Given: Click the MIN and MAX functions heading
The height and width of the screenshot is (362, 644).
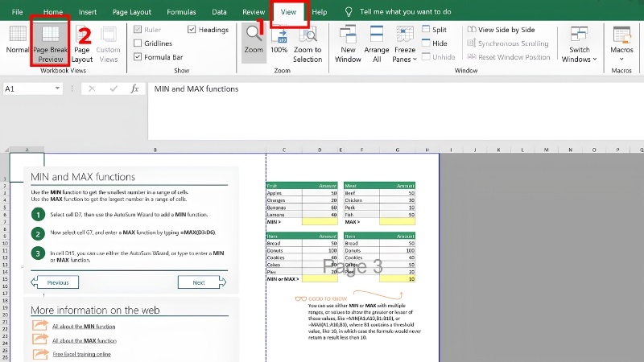Looking at the screenshot, I should [83, 177].
